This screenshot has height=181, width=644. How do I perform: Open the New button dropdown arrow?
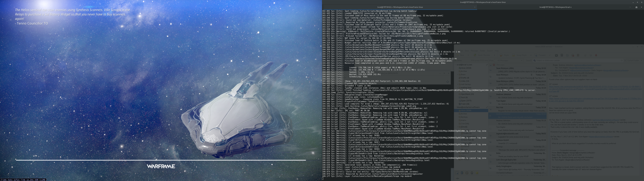468,55
